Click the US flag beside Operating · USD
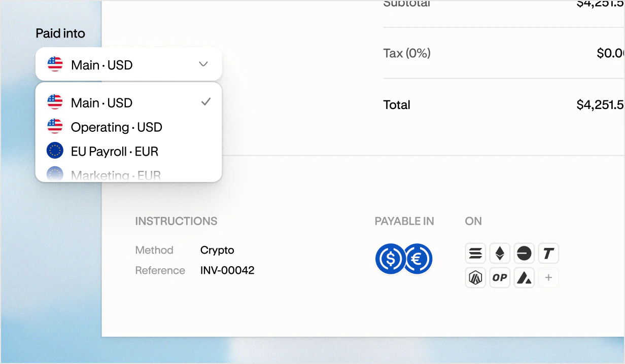This screenshot has height=364, width=625. (x=55, y=126)
